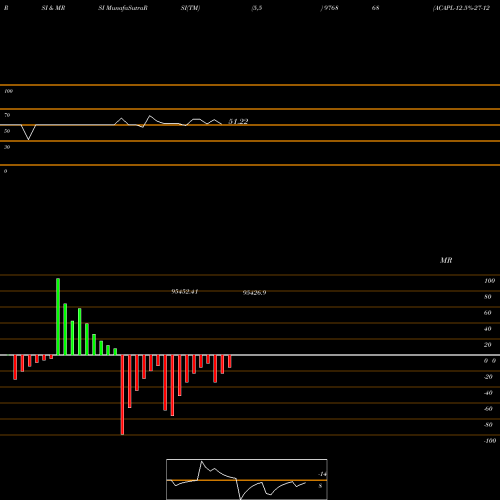Image resolution: width=500 pixels, height=500 pixels.
Task: Click the RSI axis label 30
Action: (7, 147)
